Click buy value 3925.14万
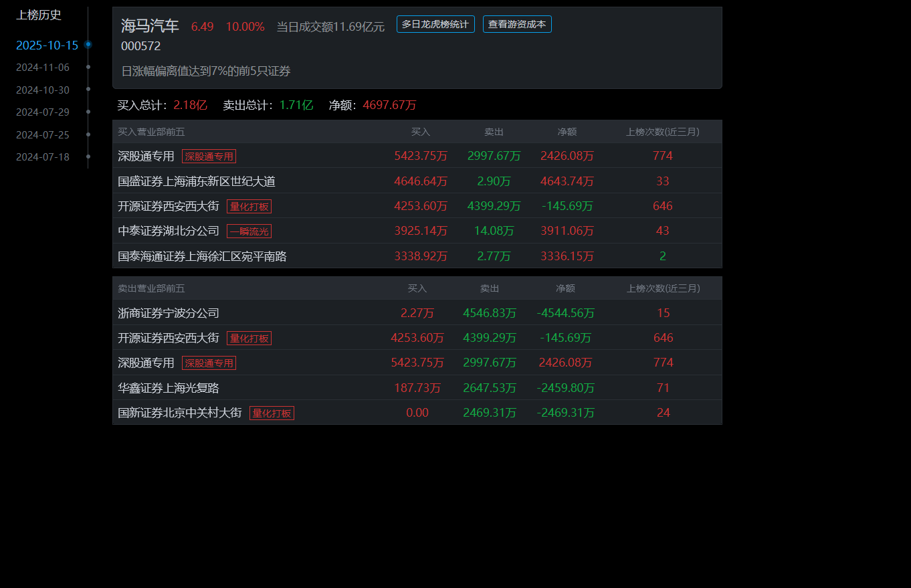This screenshot has height=588, width=911. click(x=421, y=231)
